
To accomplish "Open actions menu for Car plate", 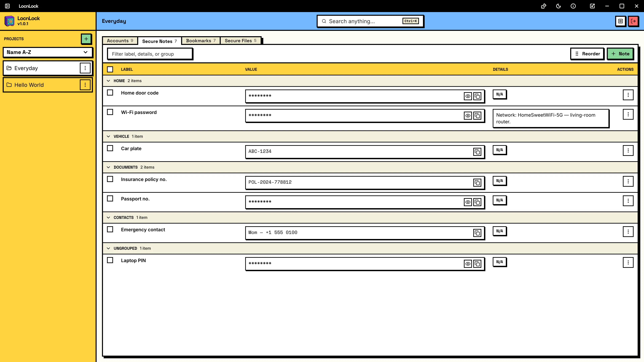I will click(x=628, y=151).
